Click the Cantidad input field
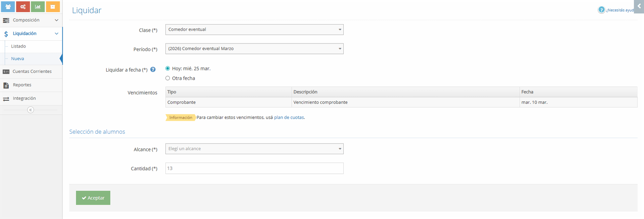The width and height of the screenshot is (644, 219). [x=254, y=168]
